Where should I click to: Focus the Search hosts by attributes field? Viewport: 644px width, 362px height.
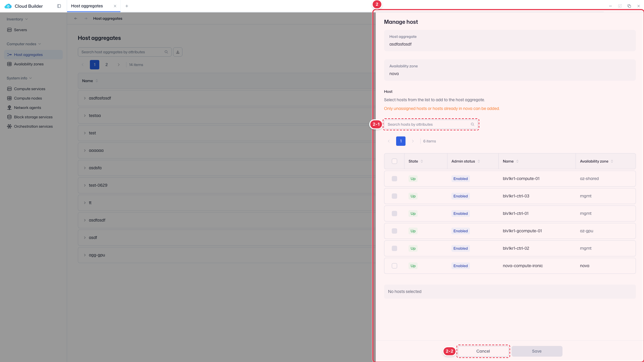coord(431,124)
